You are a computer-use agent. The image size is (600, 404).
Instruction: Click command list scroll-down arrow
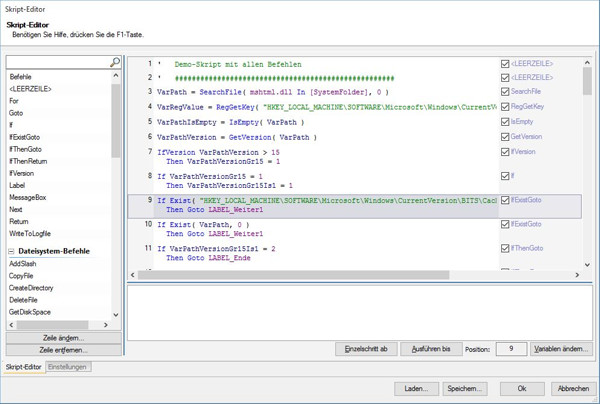tap(116, 315)
